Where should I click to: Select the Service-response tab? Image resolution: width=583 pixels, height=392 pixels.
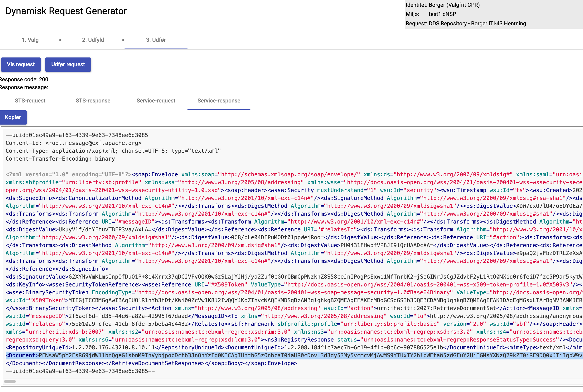point(219,101)
